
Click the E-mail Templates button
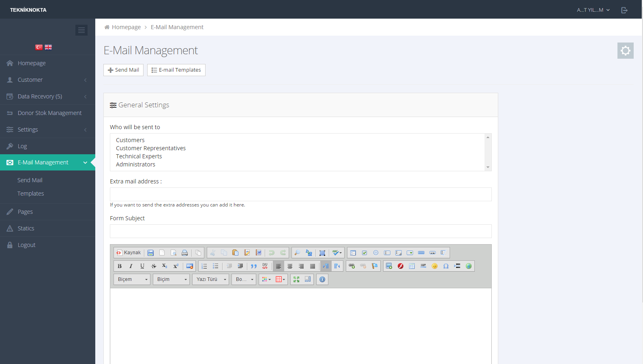(x=176, y=70)
